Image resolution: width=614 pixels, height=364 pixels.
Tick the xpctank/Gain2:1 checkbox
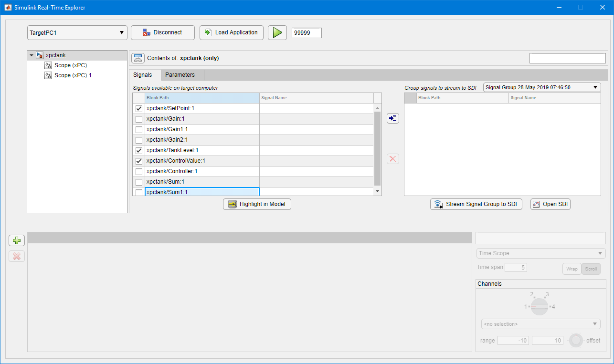tap(139, 140)
